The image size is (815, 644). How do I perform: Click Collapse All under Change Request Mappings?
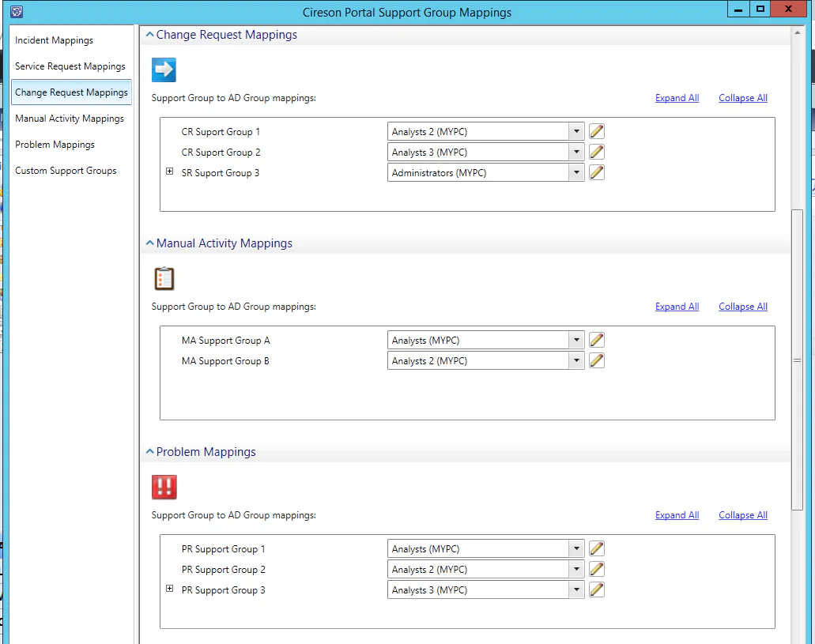(743, 98)
